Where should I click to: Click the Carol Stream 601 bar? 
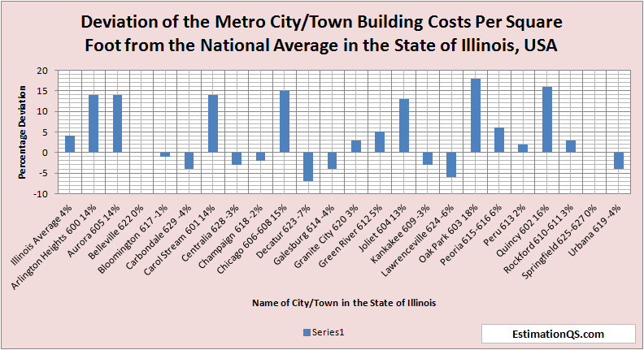pos(213,123)
